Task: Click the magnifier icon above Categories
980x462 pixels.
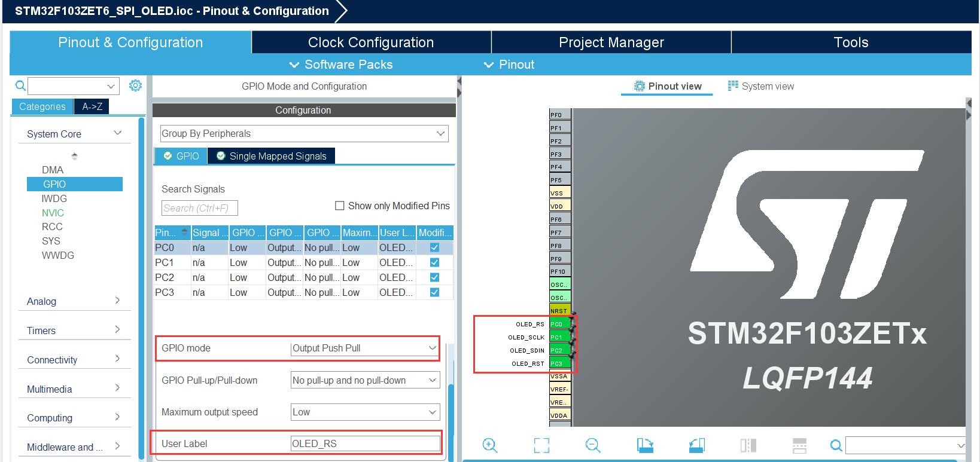Action: 20,85
